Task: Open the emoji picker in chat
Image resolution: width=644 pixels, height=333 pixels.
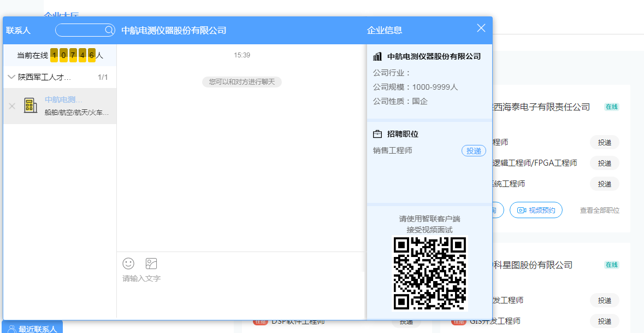Action: pyautogui.click(x=128, y=264)
